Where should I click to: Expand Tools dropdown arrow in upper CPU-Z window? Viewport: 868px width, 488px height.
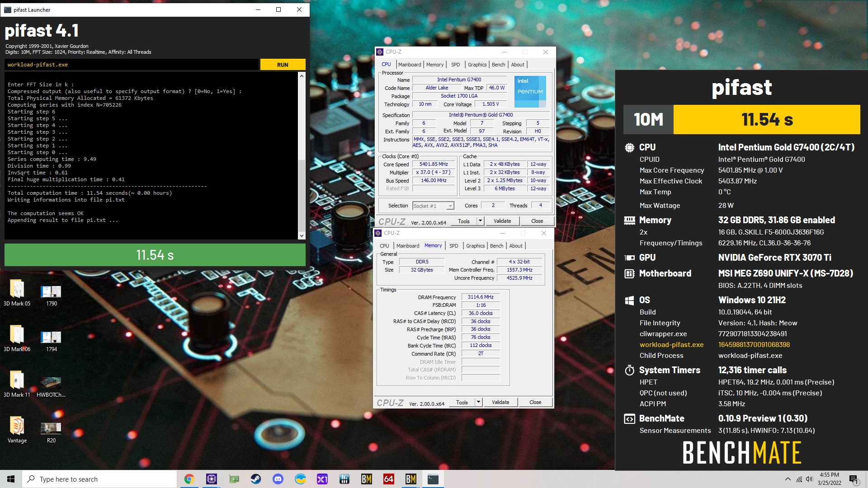(x=481, y=221)
